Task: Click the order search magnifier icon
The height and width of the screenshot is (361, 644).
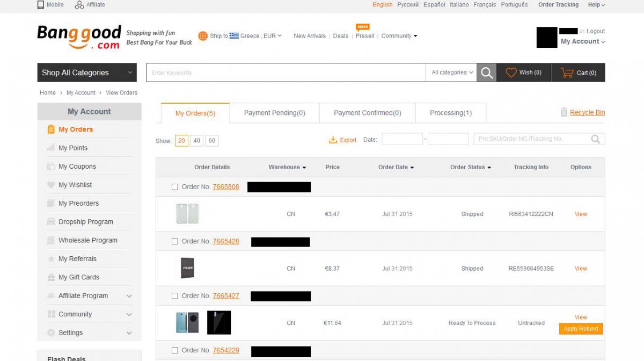Action: (596, 139)
